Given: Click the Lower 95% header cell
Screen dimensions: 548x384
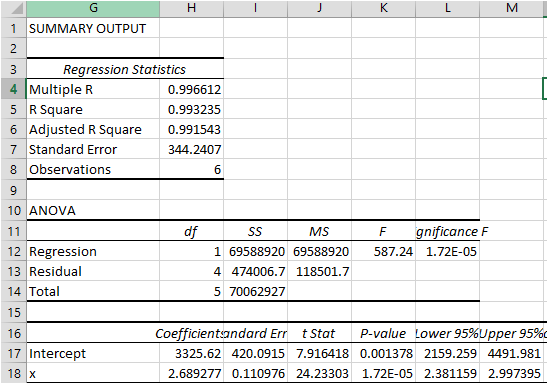Looking at the screenshot, I should [447, 333].
